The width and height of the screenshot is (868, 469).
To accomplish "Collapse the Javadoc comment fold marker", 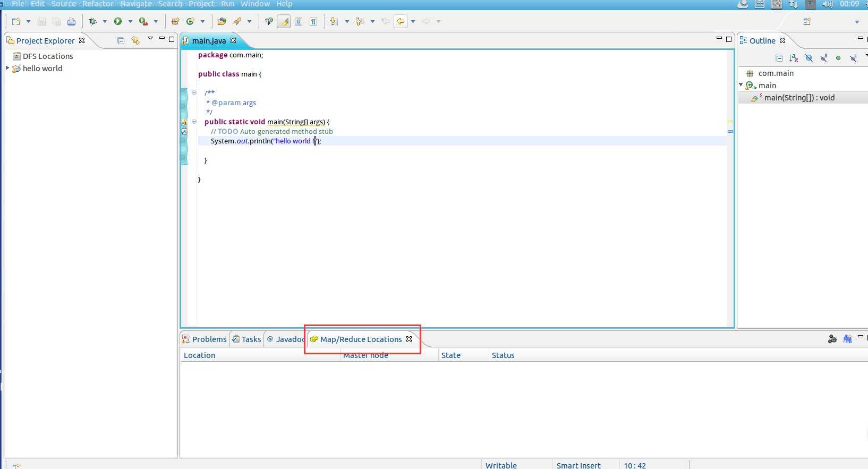I will 194,93.
